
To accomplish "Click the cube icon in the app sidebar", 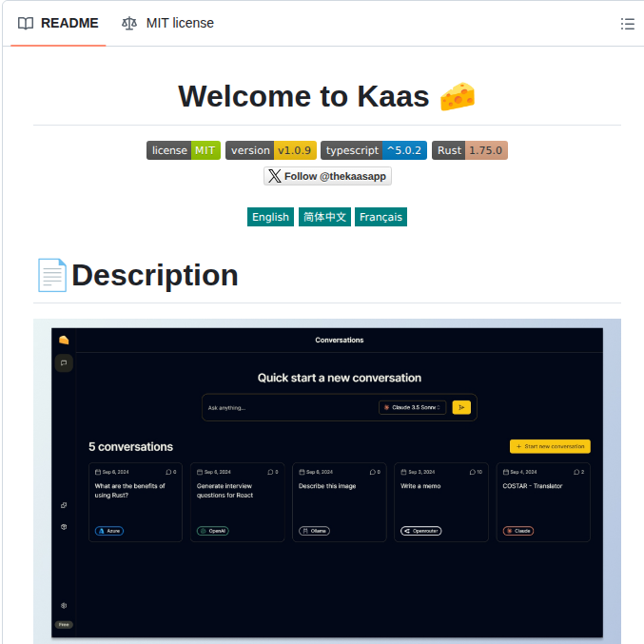I will [64, 526].
